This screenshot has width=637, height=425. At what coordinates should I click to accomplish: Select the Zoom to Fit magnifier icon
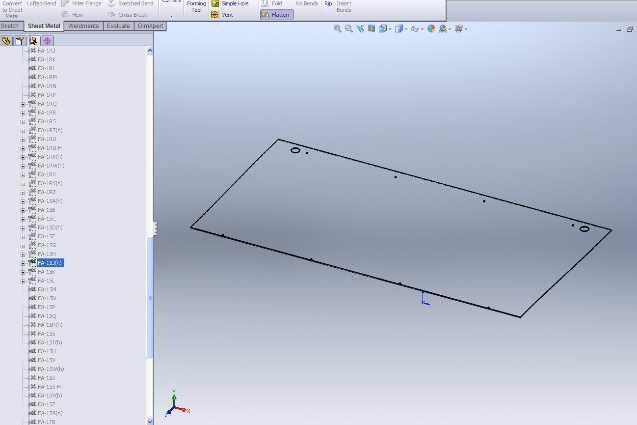click(x=337, y=29)
